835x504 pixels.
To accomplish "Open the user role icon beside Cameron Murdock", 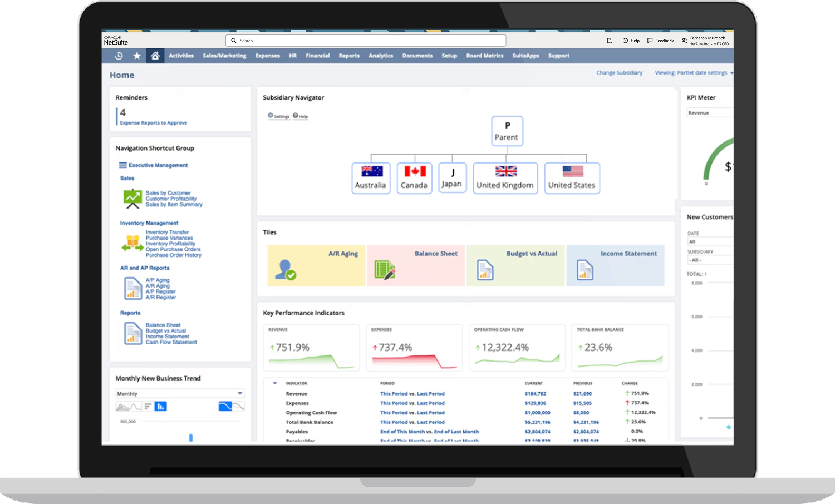I will (x=684, y=41).
